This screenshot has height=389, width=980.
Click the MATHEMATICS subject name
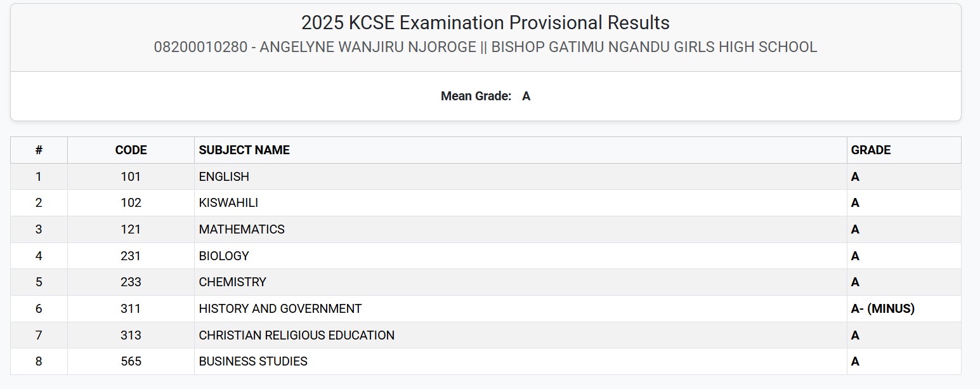click(242, 230)
